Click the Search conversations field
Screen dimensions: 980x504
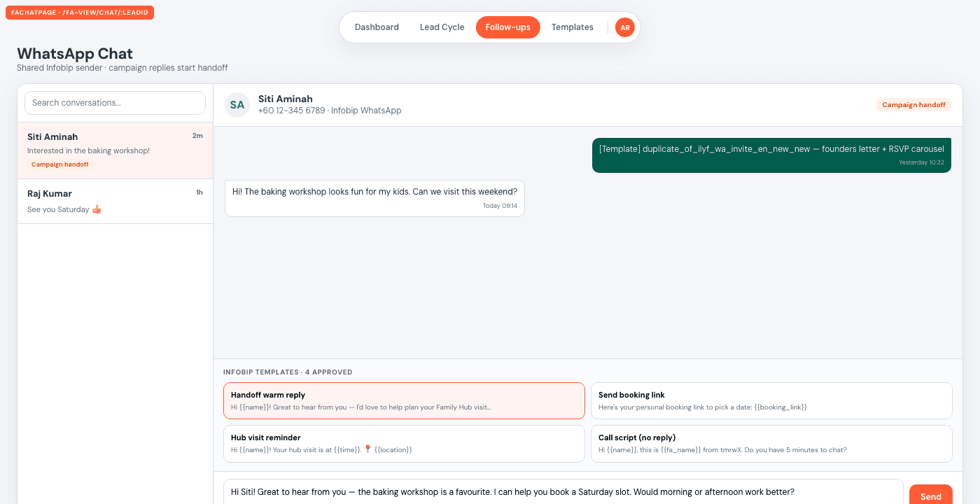tap(115, 103)
